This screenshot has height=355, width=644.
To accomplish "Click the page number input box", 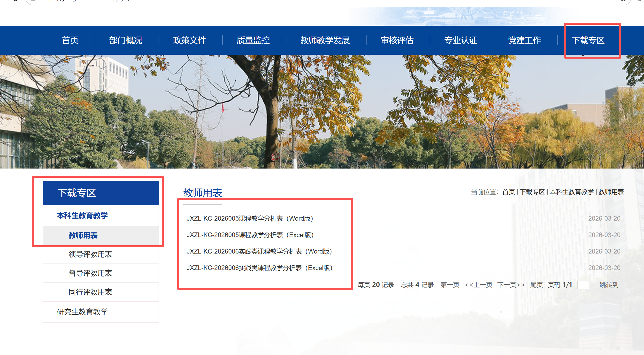I will pyautogui.click(x=583, y=285).
